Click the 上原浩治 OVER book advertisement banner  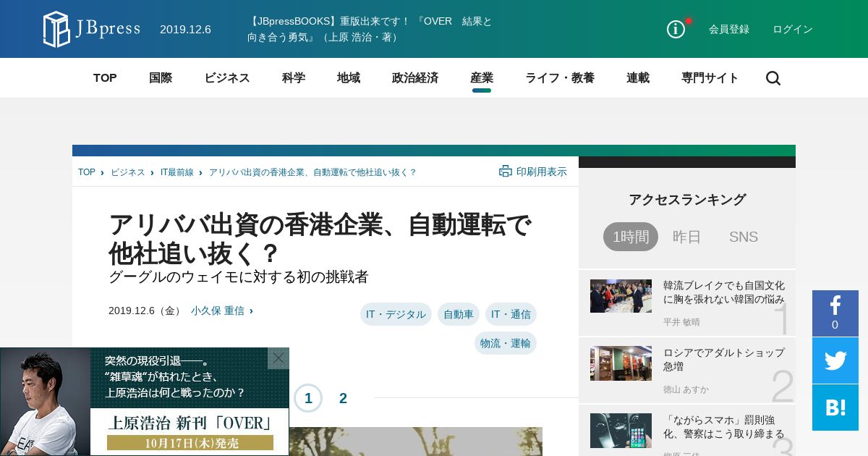[x=145, y=402]
